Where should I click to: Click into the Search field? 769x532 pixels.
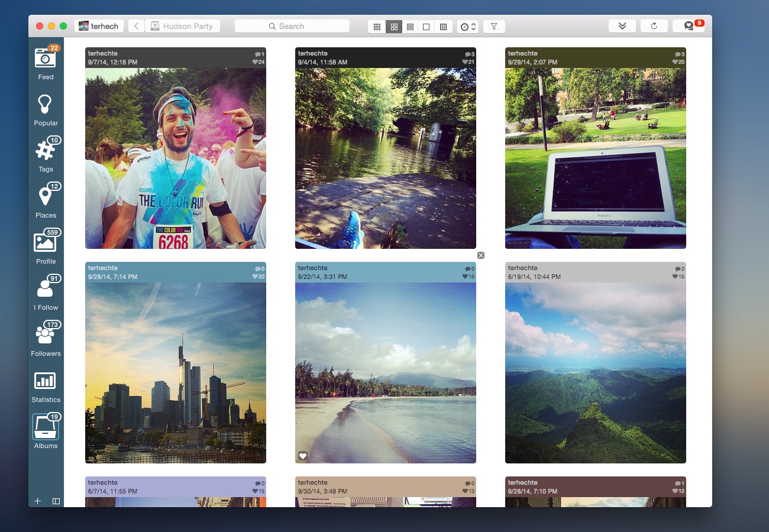pos(292,26)
